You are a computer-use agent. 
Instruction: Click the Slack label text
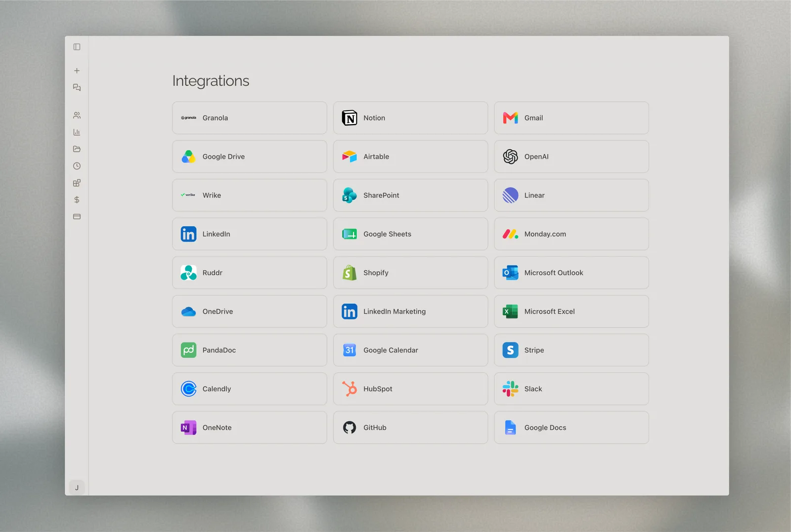[533, 389]
